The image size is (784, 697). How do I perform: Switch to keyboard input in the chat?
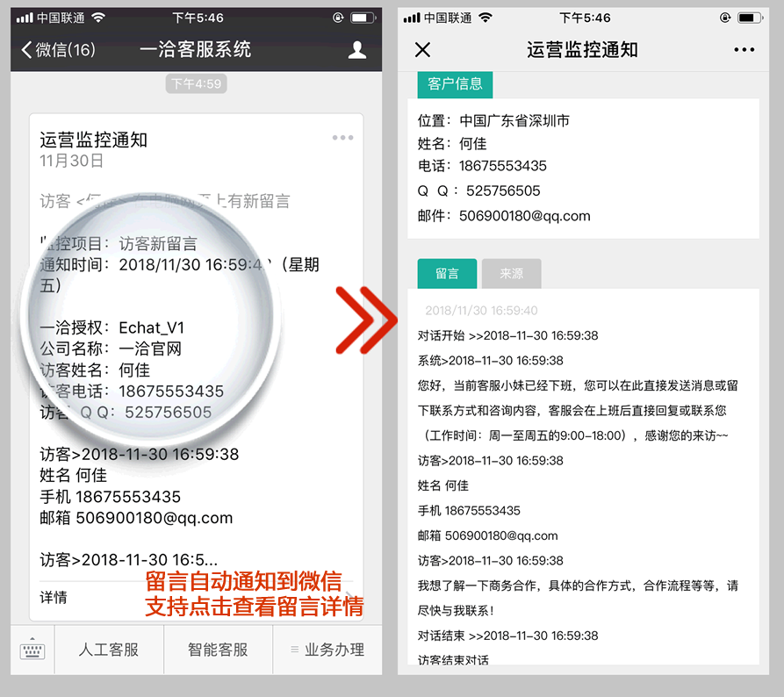pos(32,649)
